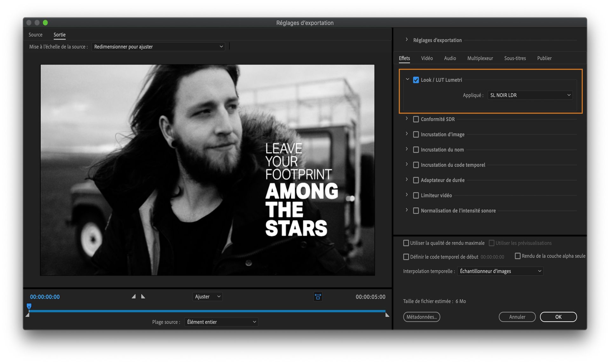Click the timeline end out-point handle
Viewport: 610px width, 364px height.
387,315
